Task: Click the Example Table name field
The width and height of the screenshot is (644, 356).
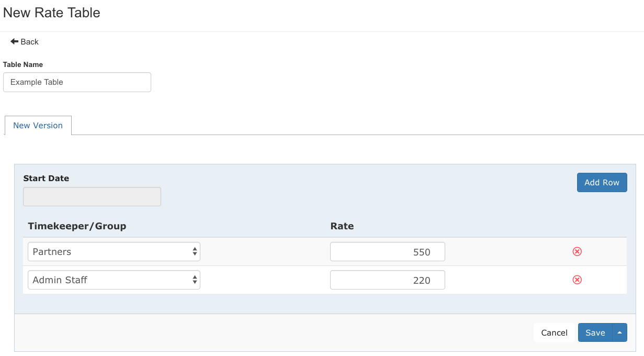Action: (x=77, y=82)
